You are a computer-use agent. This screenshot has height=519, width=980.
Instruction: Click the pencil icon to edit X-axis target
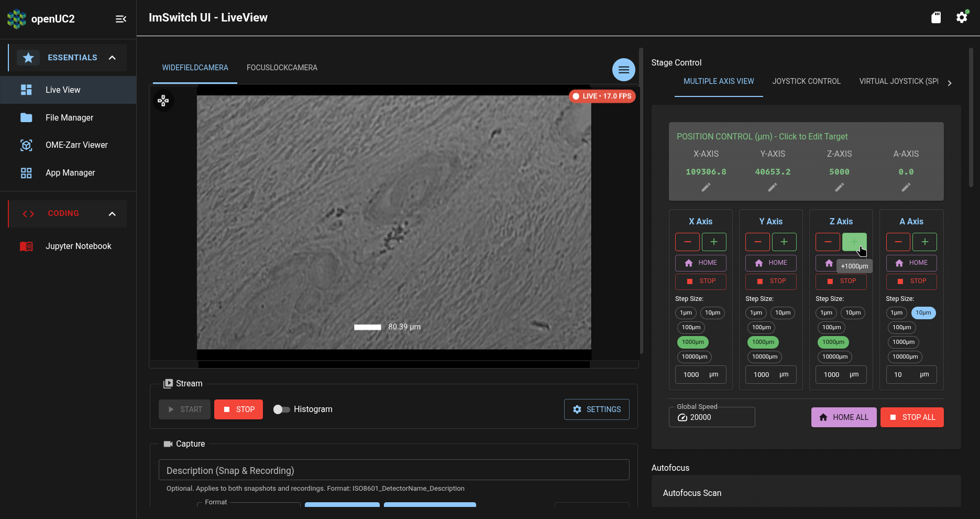coord(706,187)
